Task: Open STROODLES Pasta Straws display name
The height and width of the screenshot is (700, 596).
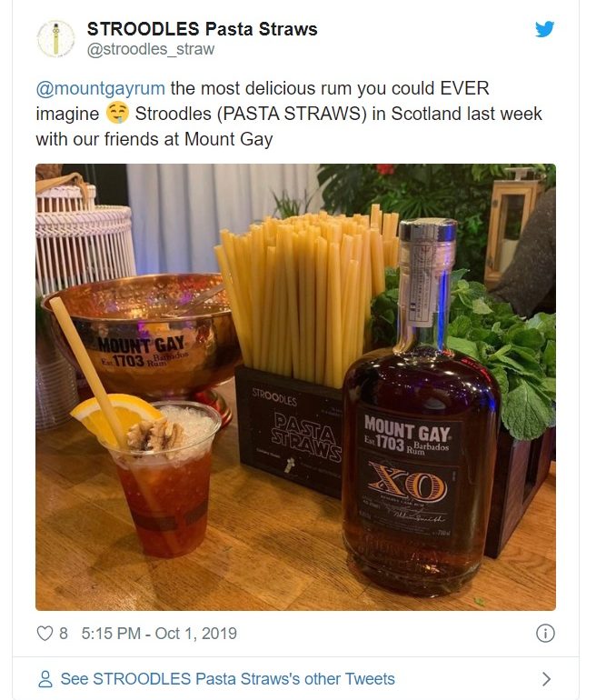Action: 202,29
